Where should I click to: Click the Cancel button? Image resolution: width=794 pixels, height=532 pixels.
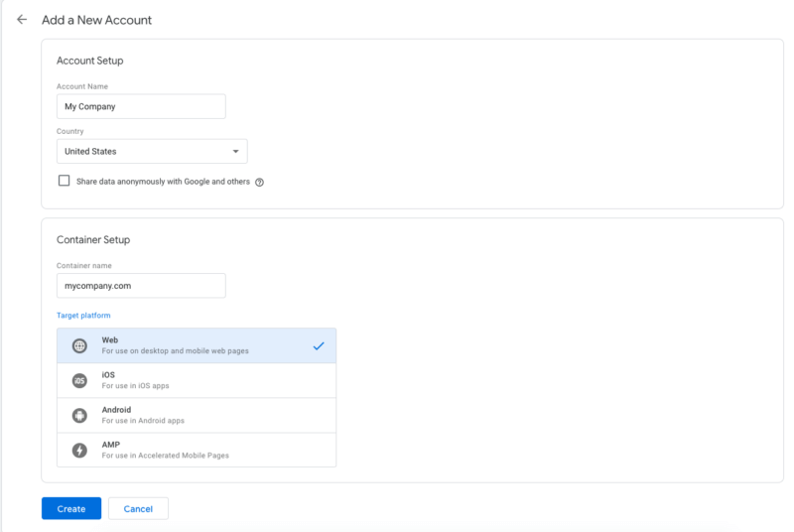[x=138, y=508]
